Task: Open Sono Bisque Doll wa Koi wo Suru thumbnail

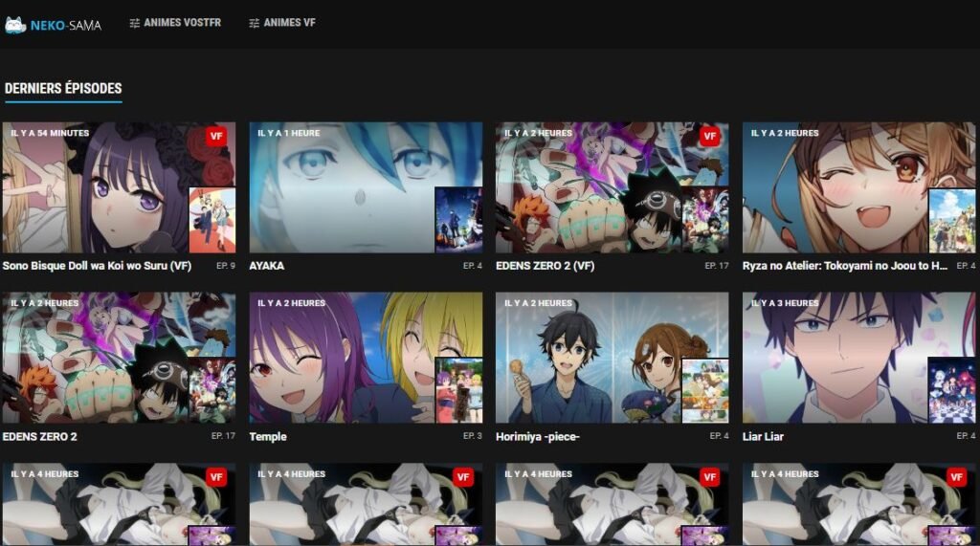Action: (119, 187)
